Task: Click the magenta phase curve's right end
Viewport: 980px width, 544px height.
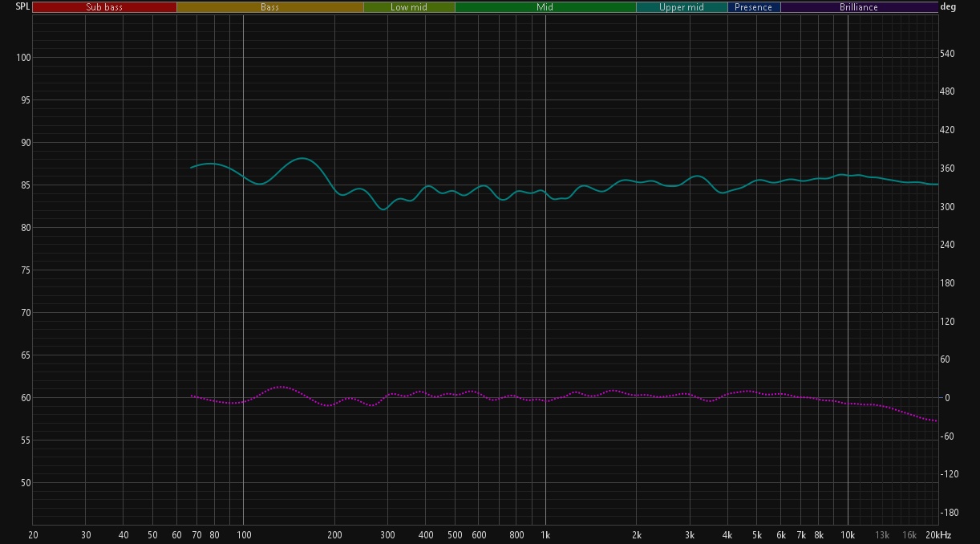Action: tap(935, 421)
